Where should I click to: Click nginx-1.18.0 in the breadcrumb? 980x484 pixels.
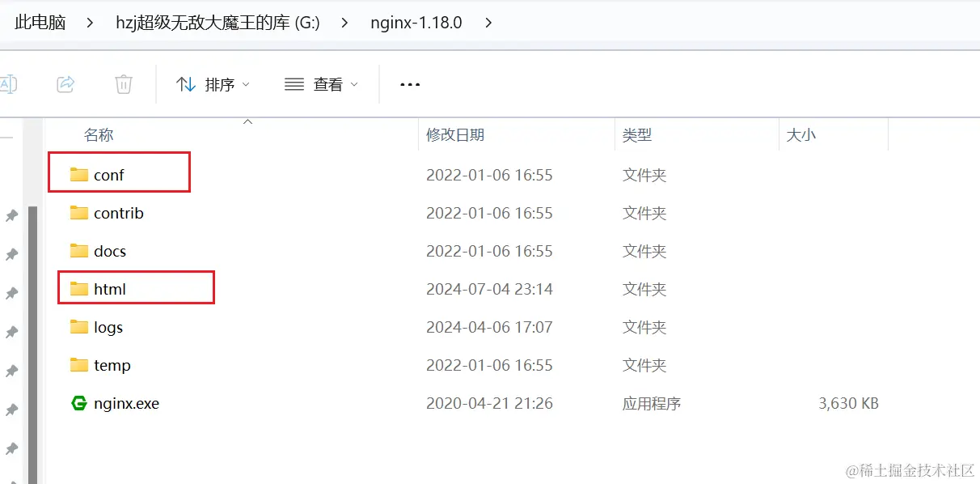click(416, 23)
